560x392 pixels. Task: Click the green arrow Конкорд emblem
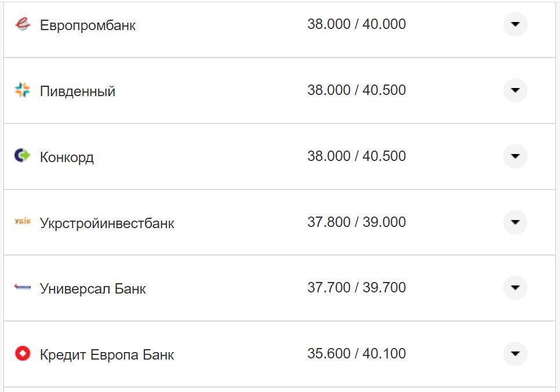22,156
